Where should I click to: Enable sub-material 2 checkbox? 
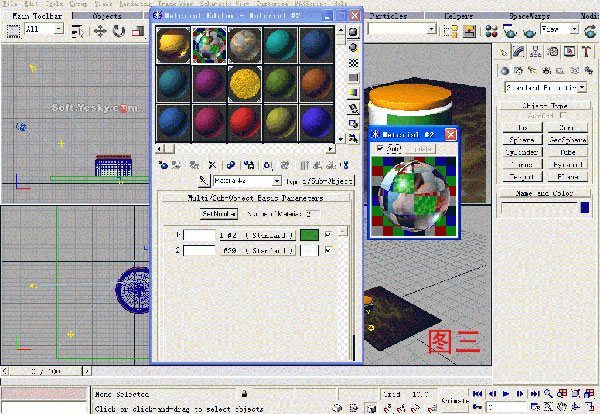coord(328,250)
